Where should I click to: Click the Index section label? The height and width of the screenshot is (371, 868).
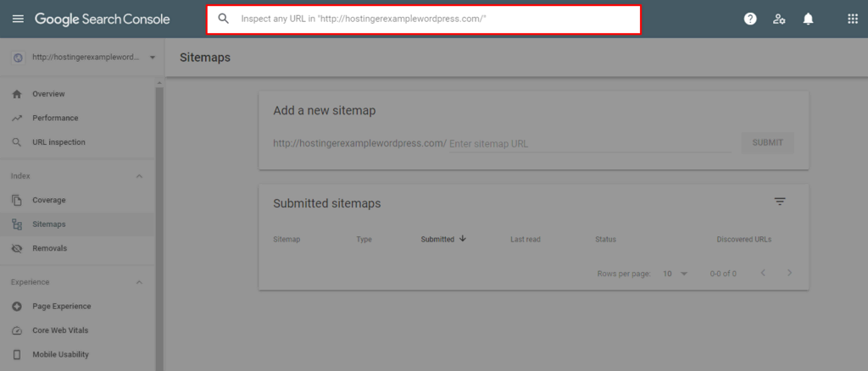[x=20, y=176]
